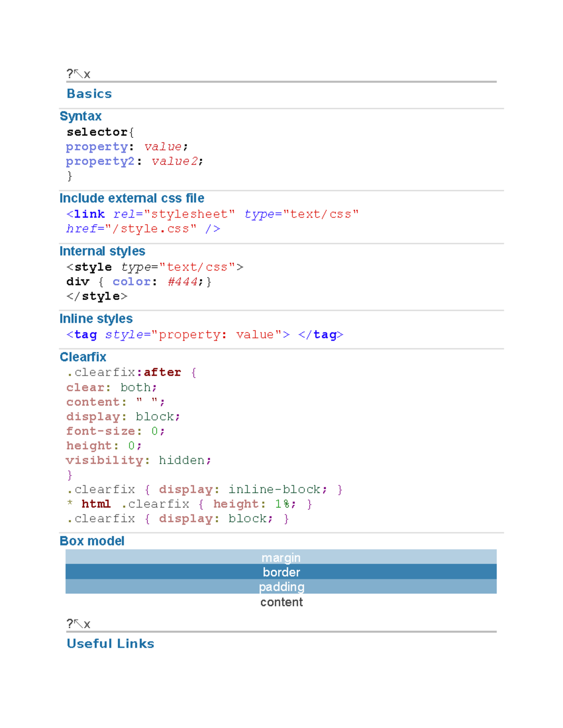Toggle the Inline styles section visibility
563x728 pixels.
pyautogui.click(x=96, y=318)
